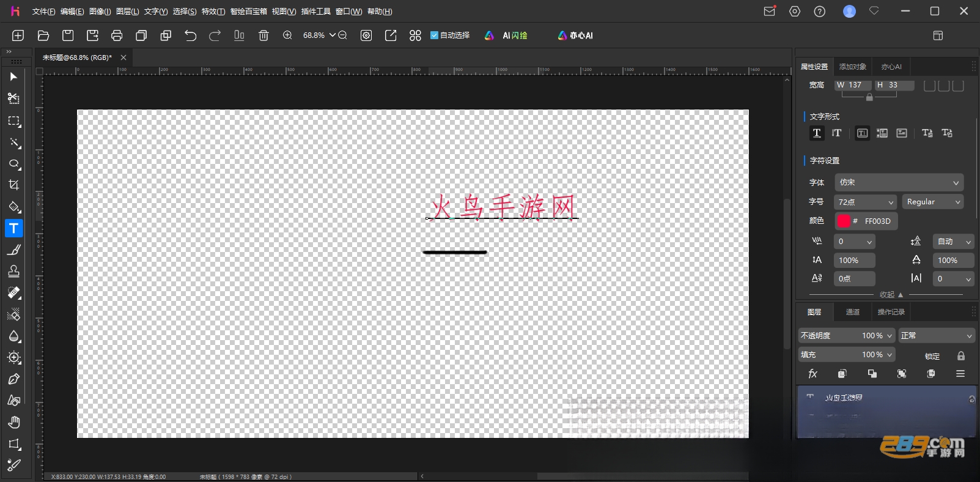The height and width of the screenshot is (482, 980).
Task: Select the Text tool (T)
Action: tap(13, 228)
